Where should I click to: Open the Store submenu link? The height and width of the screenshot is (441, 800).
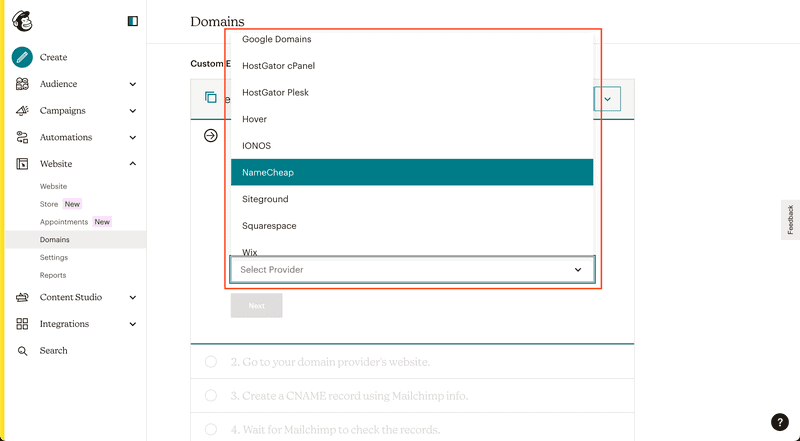49,204
